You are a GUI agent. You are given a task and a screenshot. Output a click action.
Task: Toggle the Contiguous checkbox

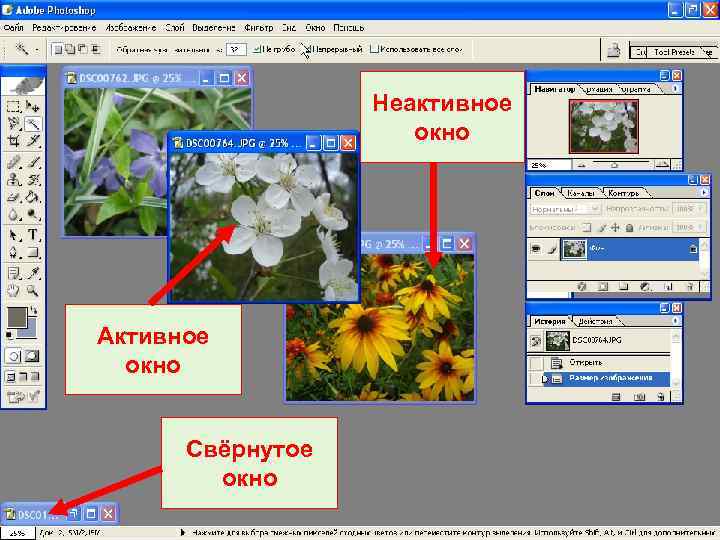click(x=306, y=49)
